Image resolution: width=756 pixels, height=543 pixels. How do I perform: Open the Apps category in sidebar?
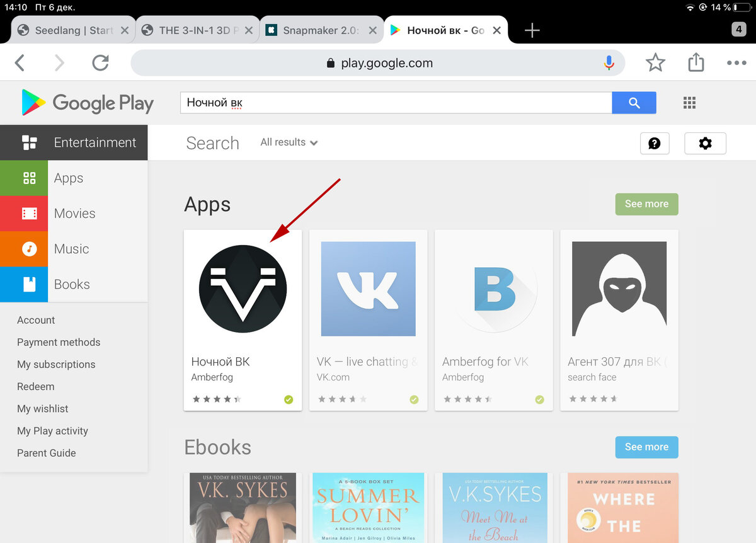(74, 178)
